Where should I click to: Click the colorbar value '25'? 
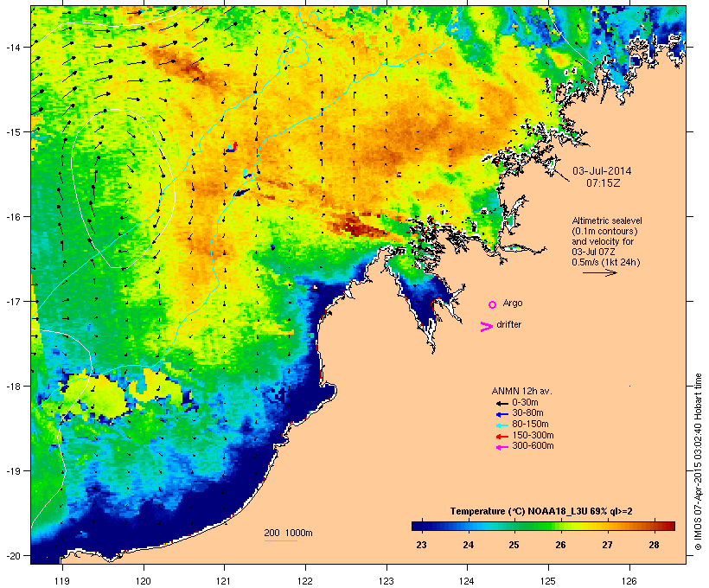pyautogui.click(x=514, y=545)
